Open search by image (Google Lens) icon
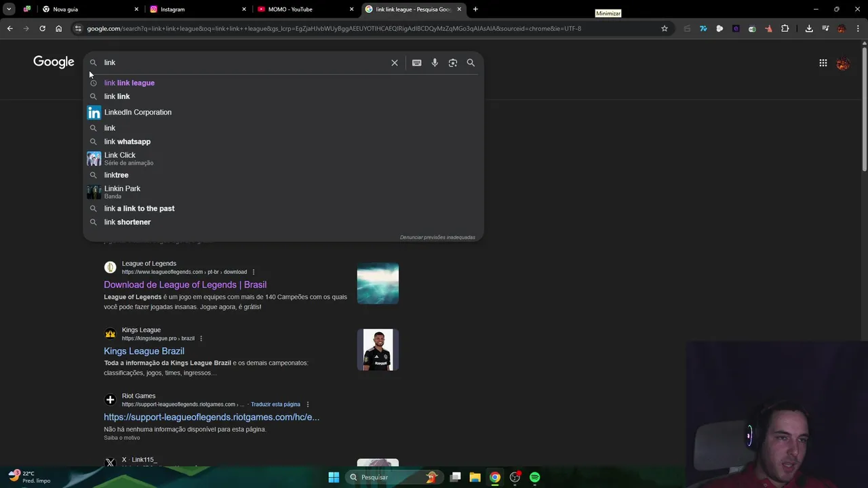Screen dimensions: 868x488 pos(452,62)
